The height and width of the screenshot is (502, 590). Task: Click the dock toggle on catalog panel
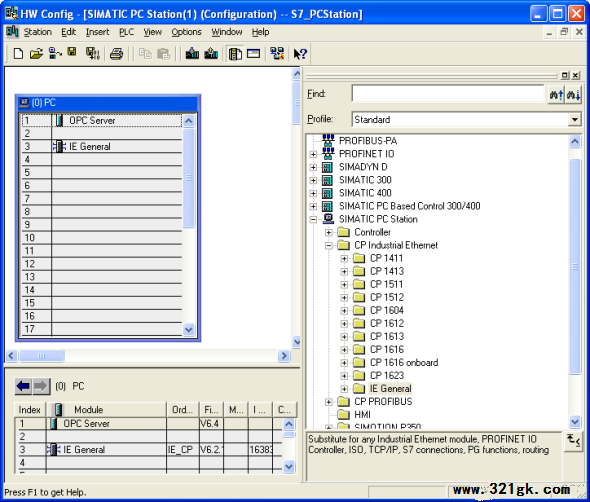pyautogui.click(x=565, y=75)
